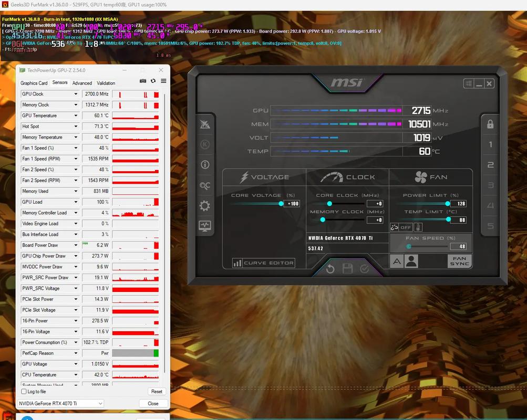This screenshot has width=527, height=420.
Task: Take a GPU-Z screenshot with camera icon
Action: [143, 81]
